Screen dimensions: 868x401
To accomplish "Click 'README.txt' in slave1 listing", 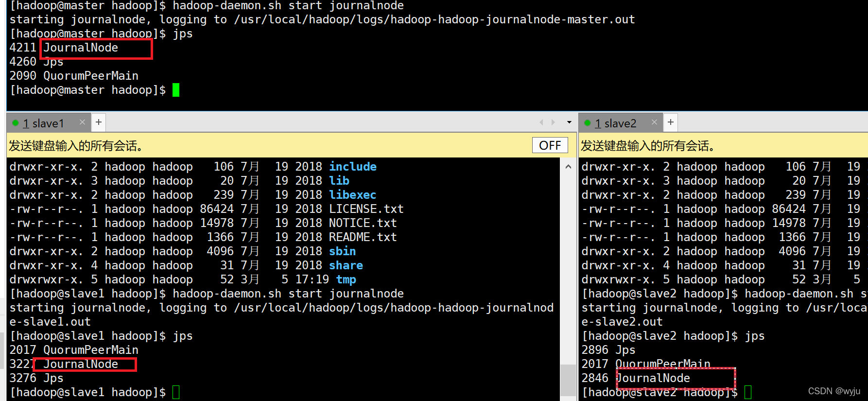I will 363,237.
